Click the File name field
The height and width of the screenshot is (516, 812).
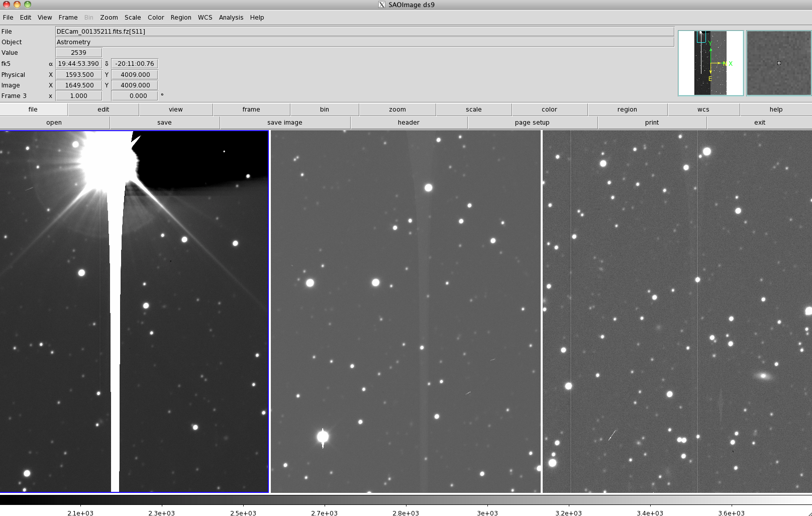[x=364, y=31]
